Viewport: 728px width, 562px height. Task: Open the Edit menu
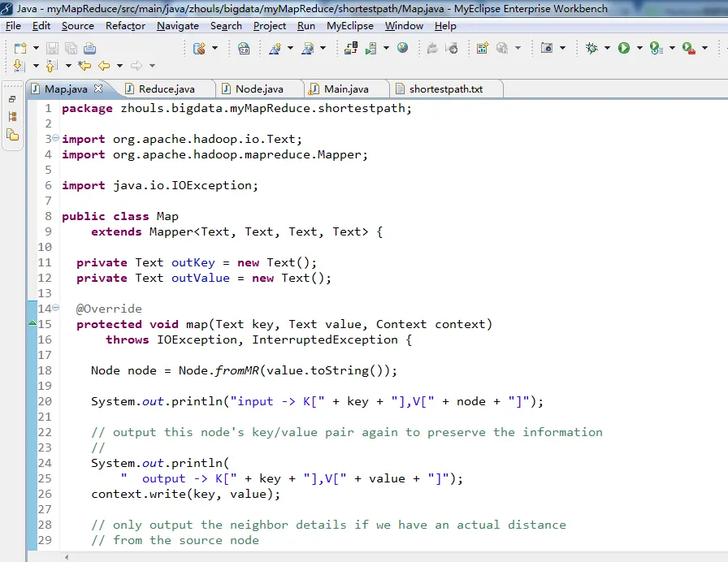41,26
